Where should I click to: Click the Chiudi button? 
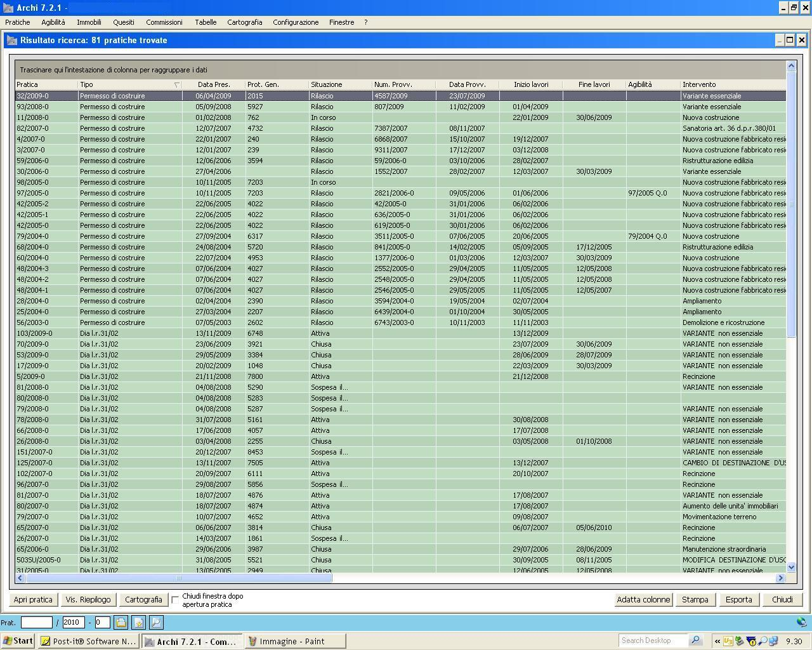782,600
